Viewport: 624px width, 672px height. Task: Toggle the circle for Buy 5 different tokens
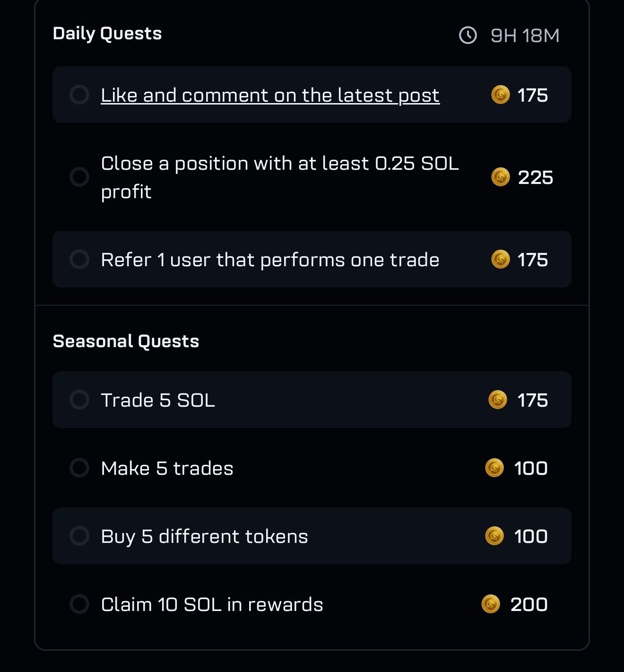[79, 536]
